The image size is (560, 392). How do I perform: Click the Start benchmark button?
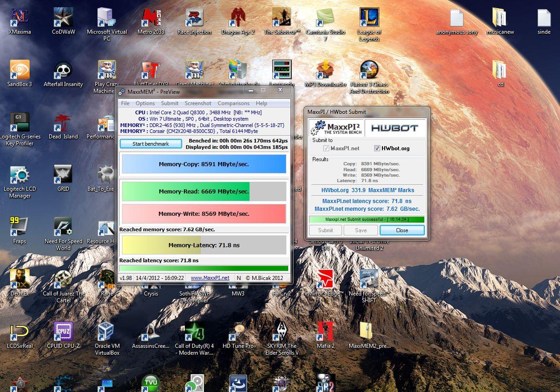[151, 143]
